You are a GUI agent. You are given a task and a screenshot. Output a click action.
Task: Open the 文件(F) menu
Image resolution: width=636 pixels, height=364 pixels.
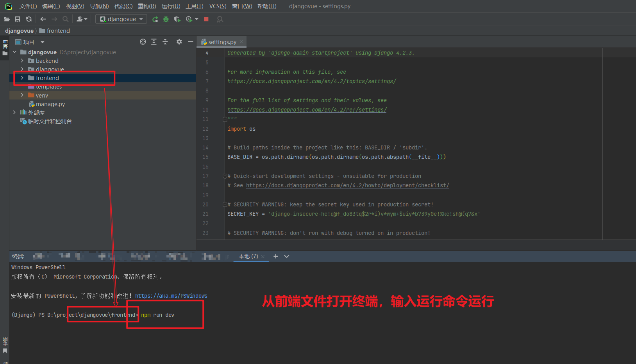tap(28, 6)
